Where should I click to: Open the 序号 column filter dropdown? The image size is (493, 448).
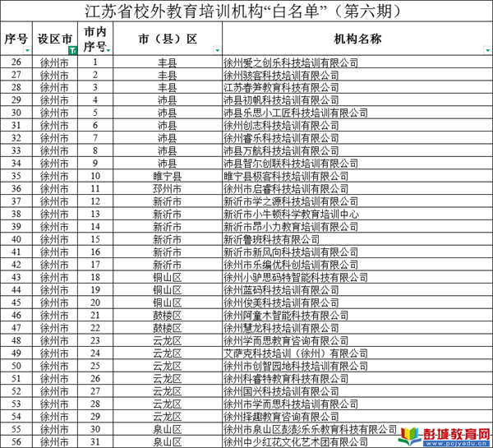click(28, 50)
